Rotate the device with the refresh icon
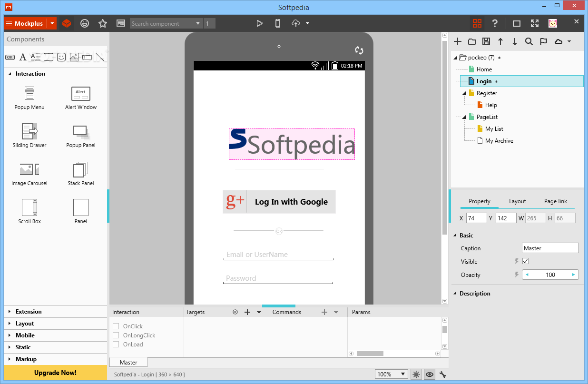588x384 pixels. [359, 50]
